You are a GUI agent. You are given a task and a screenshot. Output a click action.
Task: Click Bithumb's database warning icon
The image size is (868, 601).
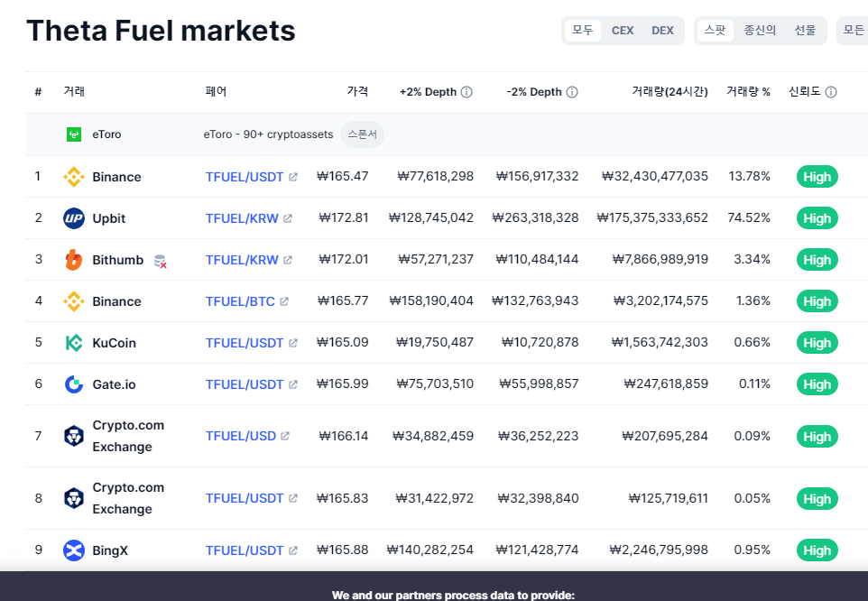pos(160,261)
